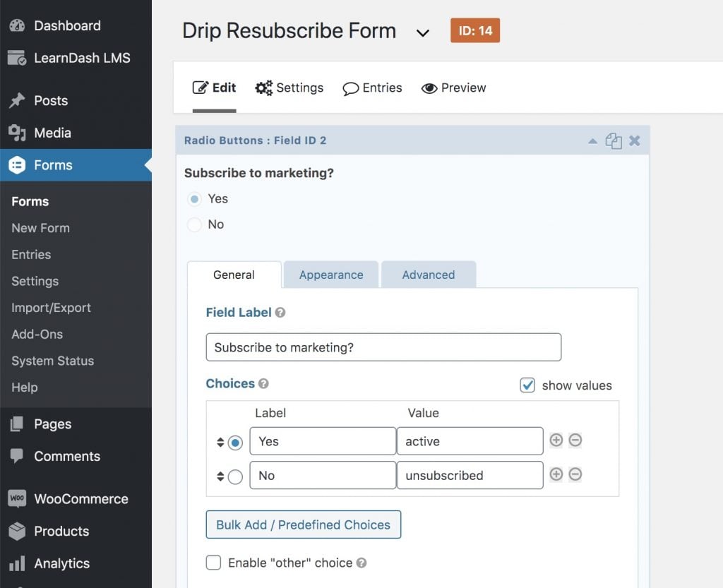Add a choice after the Yes row
The width and height of the screenshot is (723, 588).
click(x=556, y=440)
